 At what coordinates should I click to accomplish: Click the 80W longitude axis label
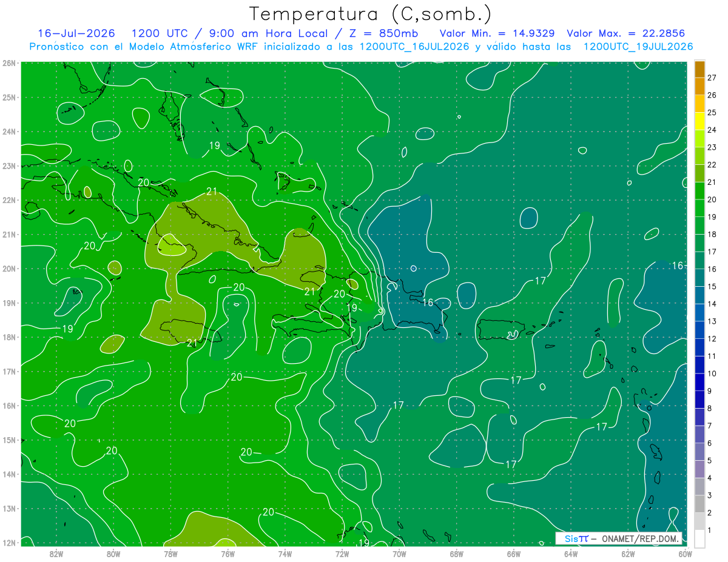pyautogui.click(x=113, y=554)
